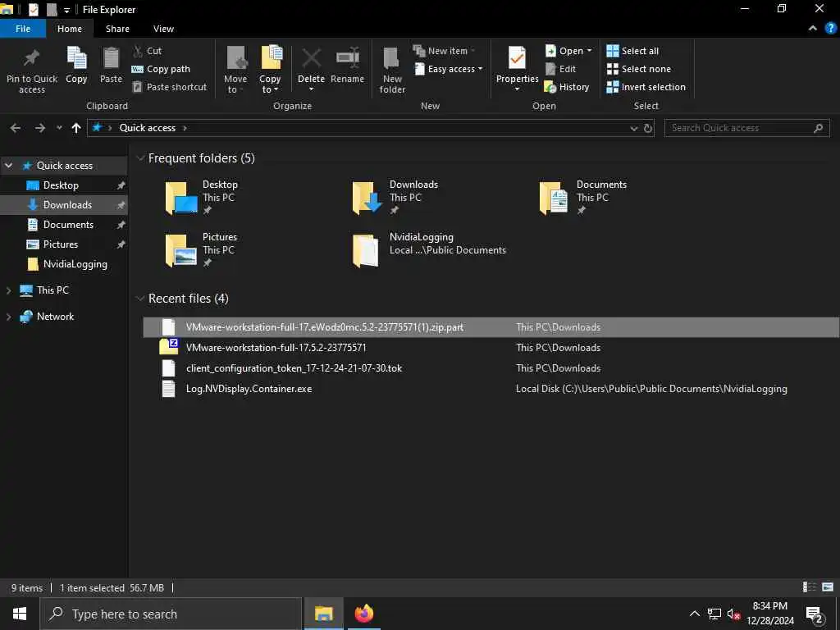Refresh the Quick access view

click(x=648, y=128)
